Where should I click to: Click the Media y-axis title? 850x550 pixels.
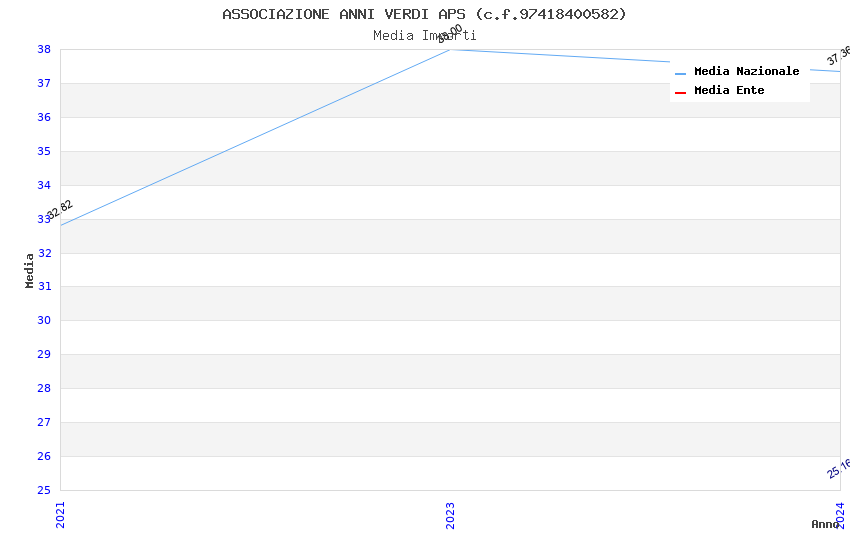pos(29,270)
